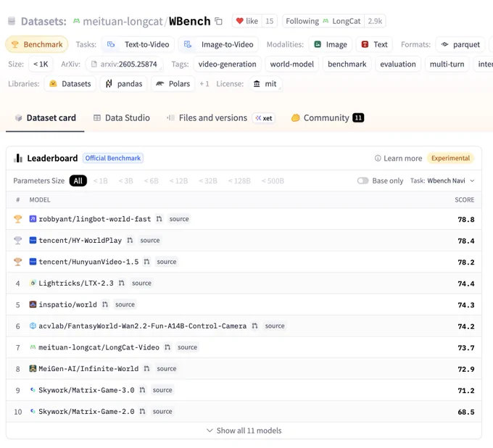Click the heart like button
This screenshot has width=493, height=448.
click(247, 21)
